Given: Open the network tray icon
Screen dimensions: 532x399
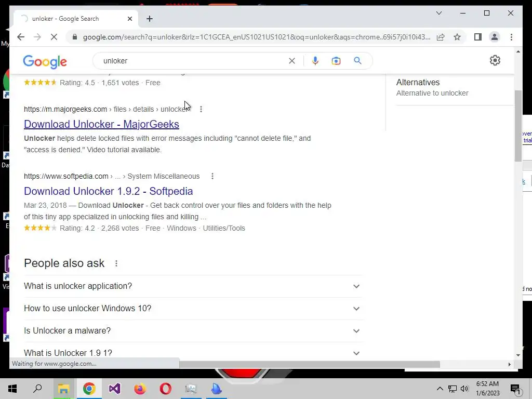Looking at the screenshot, I should pos(453,389).
